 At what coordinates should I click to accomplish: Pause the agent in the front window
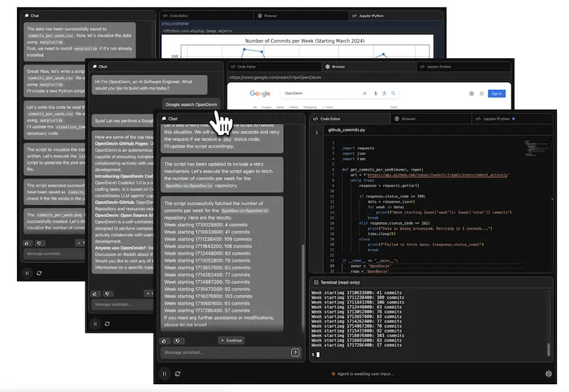pos(164,374)
